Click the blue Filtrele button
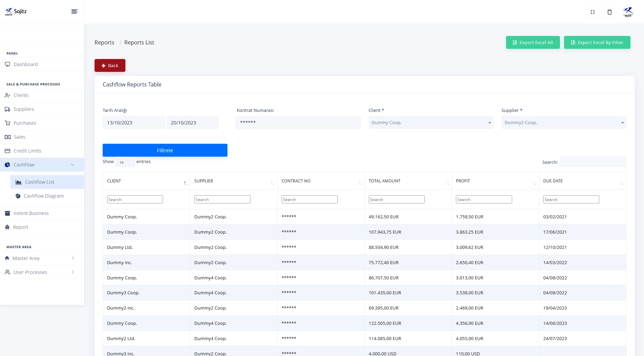644x356 pixels. [165, 150]
